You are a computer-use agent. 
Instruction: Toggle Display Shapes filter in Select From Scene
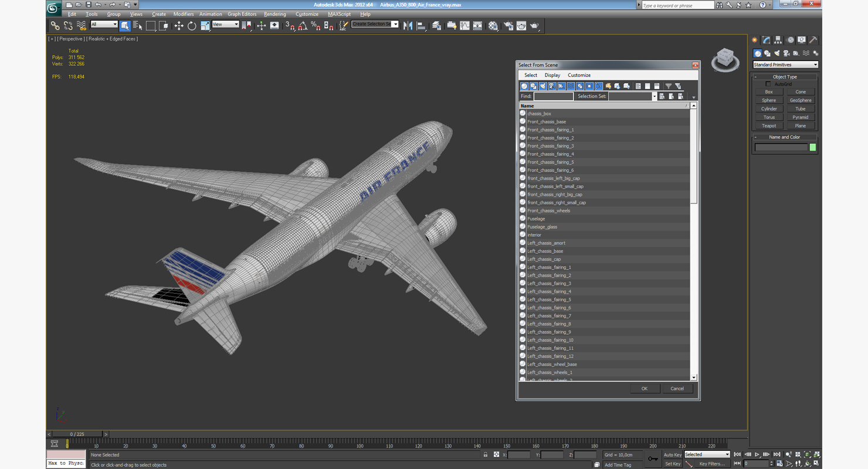(534, 86)
